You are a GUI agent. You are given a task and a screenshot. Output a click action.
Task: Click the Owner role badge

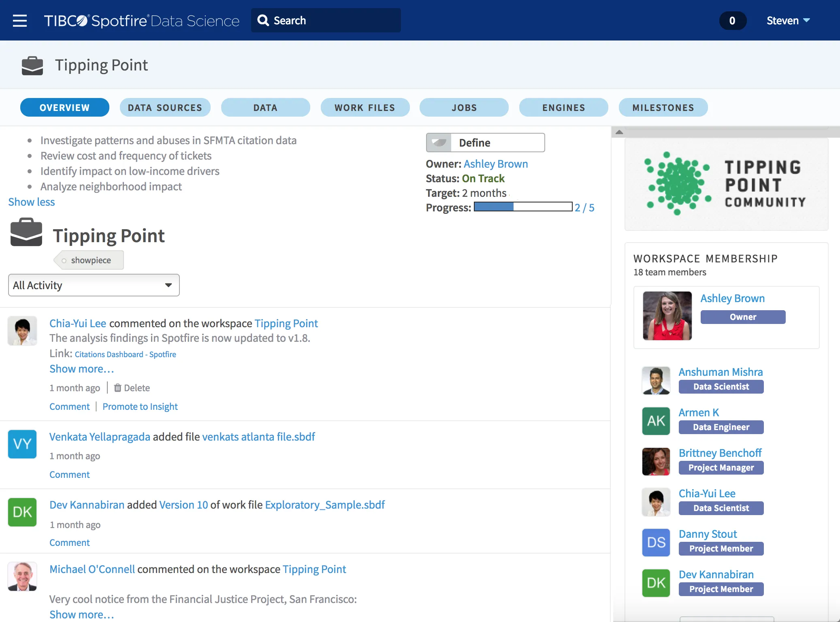[x=743, y=317]
